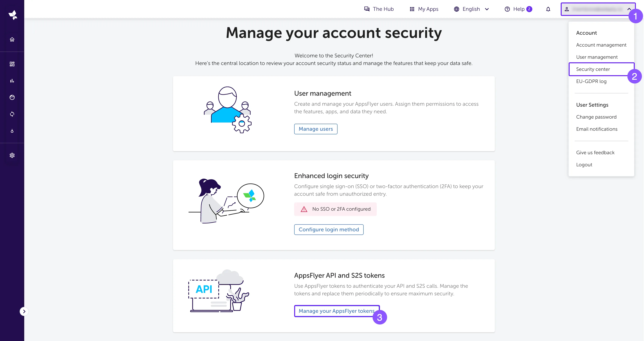The image size is (644, 341).
Task: Open the notifications bell
Action: 548,9
